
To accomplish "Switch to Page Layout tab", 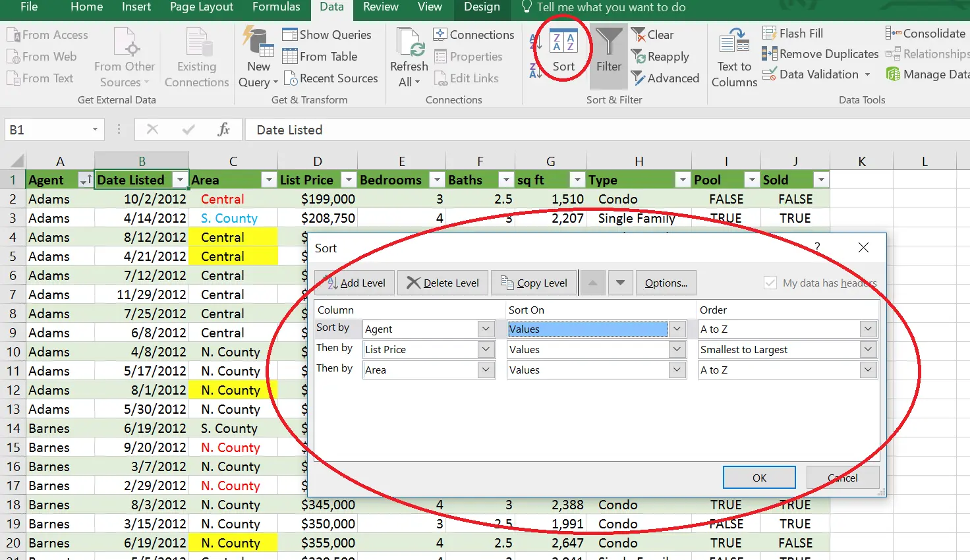I will 202,7.
